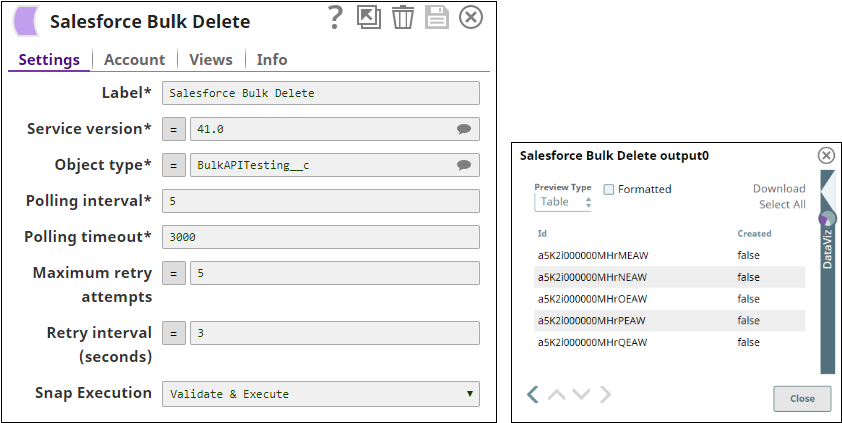This screenshot has width=842, height=423.
Task: Click the purple snap shape icon
Action: tap(26, 21)
